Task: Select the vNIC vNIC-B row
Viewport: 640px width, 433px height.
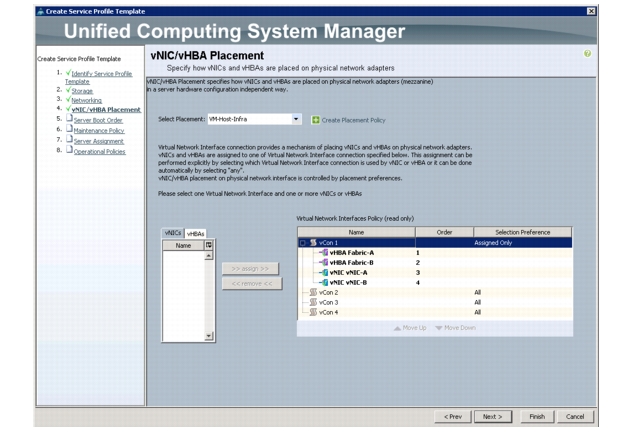Action: coord(435,282)
